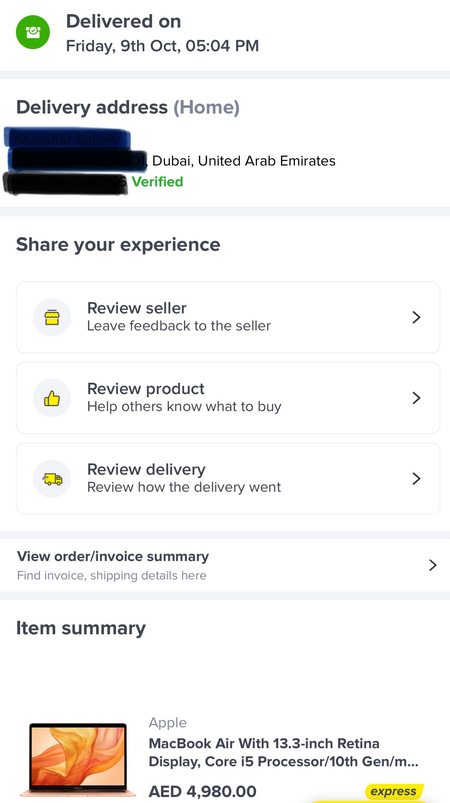The image size is (450, 803).
Task: Click the yellow thumbs-up product icon
Action: point(52,398)
